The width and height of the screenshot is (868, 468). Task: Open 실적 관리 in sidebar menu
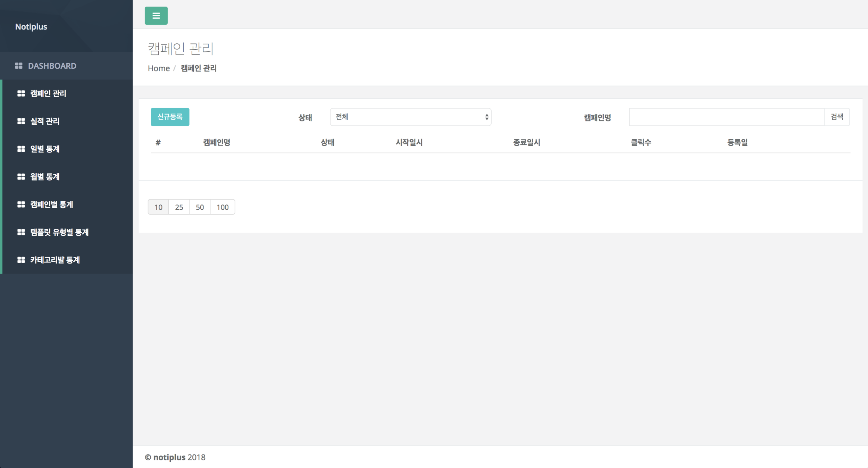(x=45, y=121)
